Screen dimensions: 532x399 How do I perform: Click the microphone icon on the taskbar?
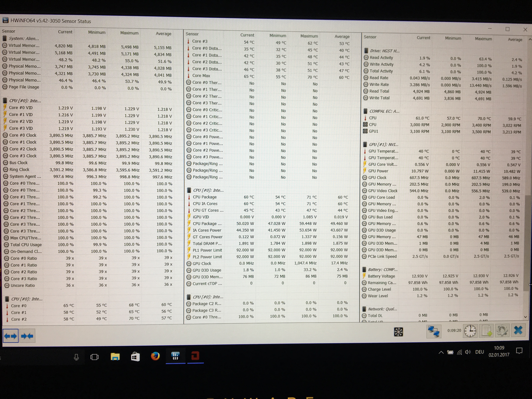(x=76, y=357)
